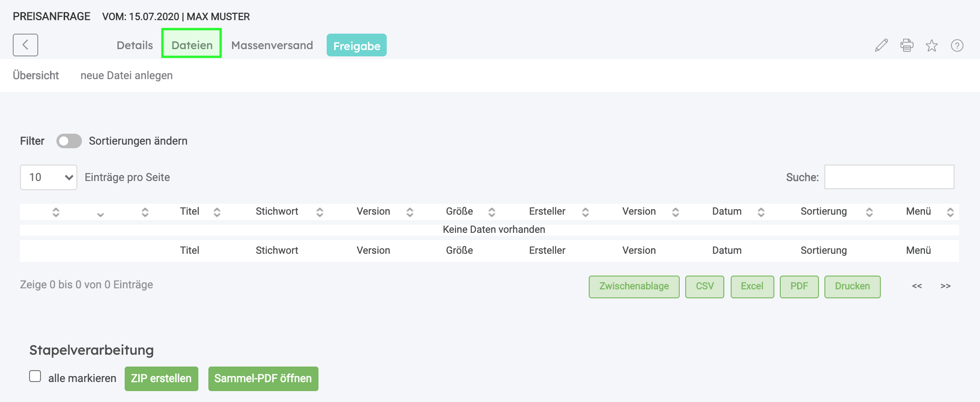
Task: Open entries per page dropdown
Action: [49, 177]
